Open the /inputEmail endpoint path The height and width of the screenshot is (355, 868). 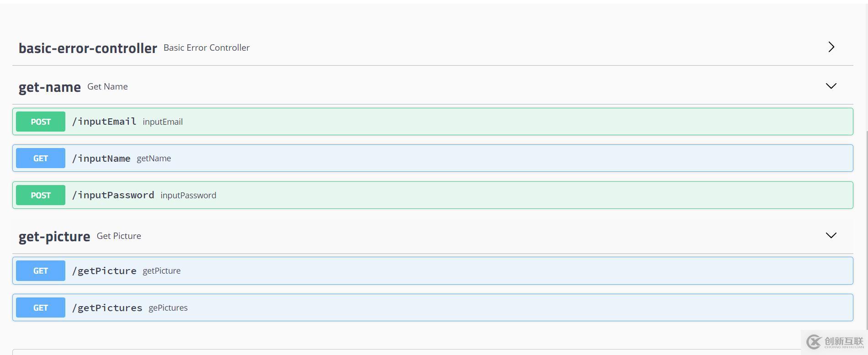(x=104, y=122)
